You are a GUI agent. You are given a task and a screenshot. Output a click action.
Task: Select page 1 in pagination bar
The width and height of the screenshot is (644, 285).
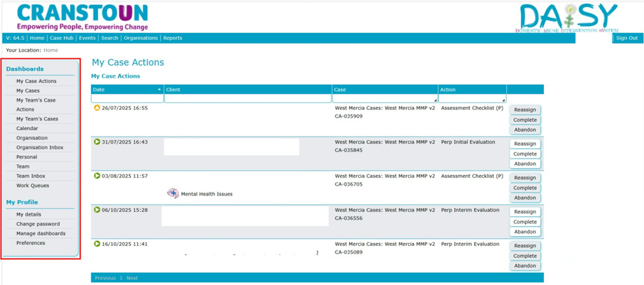coord(121,278)
